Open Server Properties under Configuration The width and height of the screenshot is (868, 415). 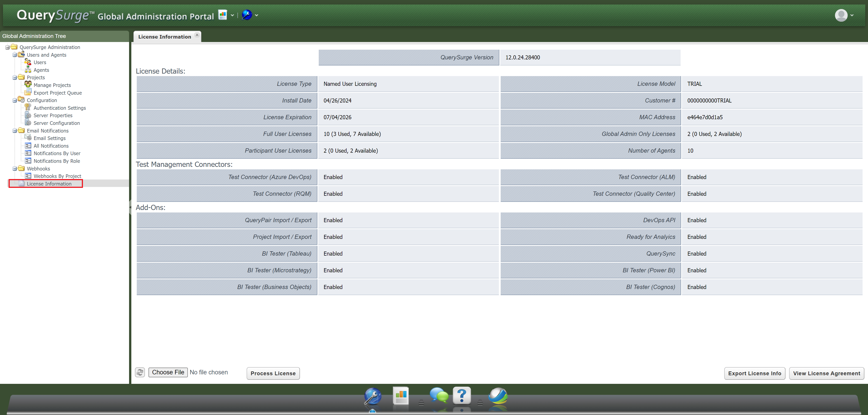tap(53, 115)
